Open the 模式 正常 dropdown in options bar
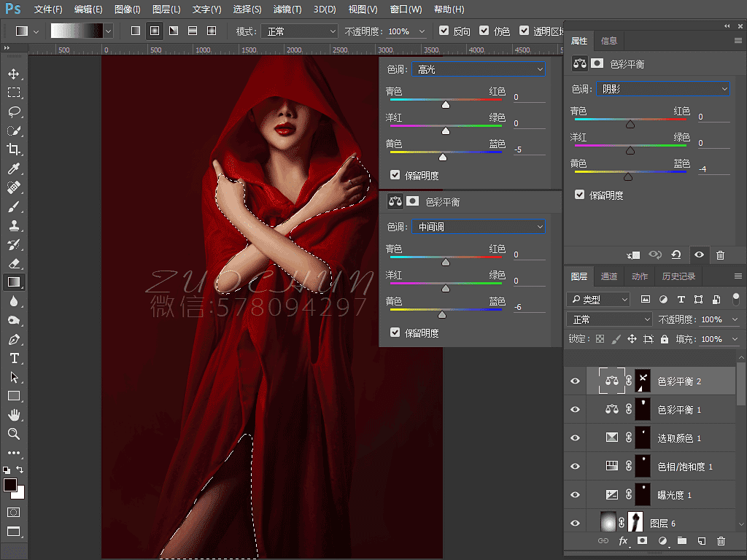Screen dimensions: 747x560 click(301, 31)
